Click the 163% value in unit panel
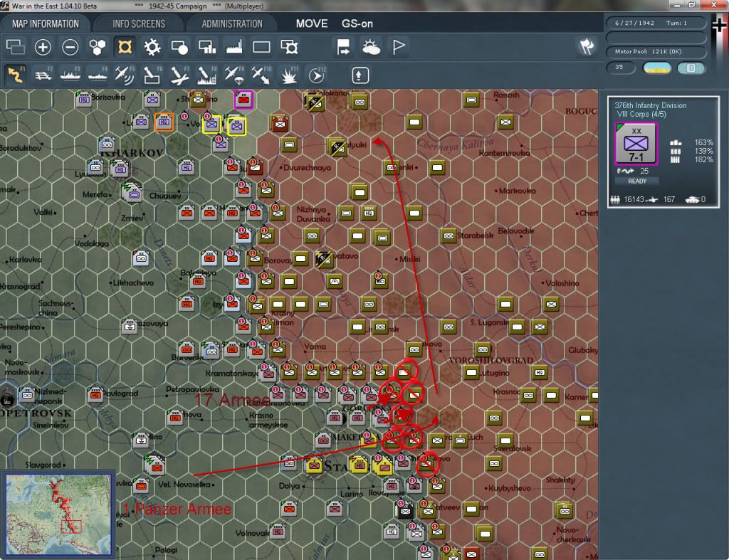 tap(703, 143)
